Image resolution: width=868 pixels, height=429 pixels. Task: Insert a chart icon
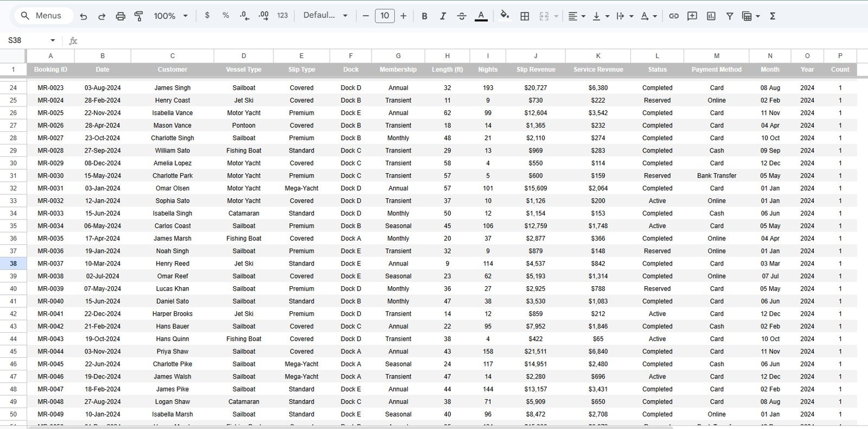pos(711,16)
